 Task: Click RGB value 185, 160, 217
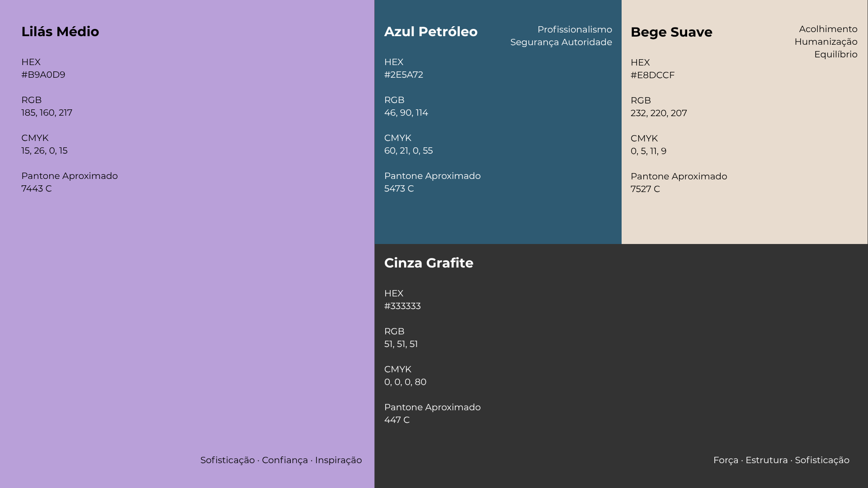click(47, 113)
